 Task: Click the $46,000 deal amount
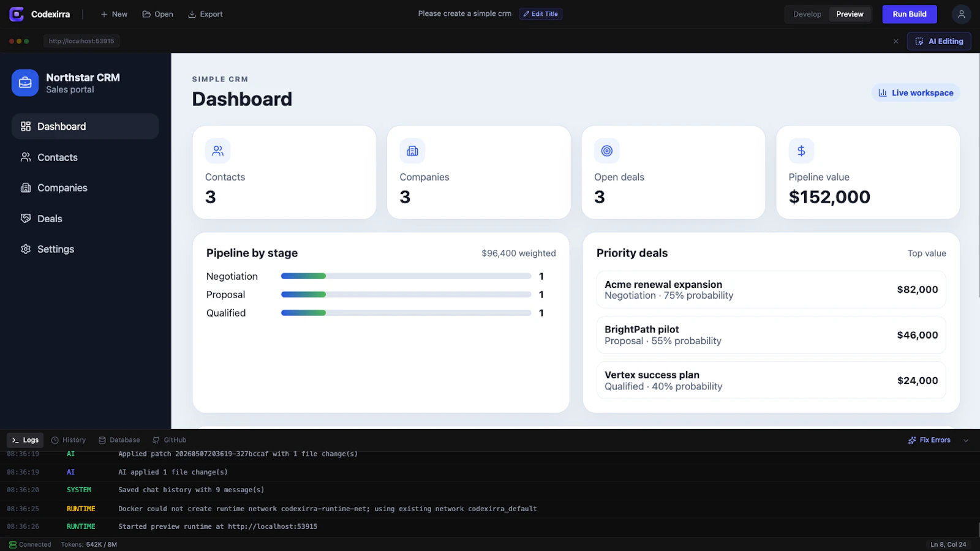pos(918,335)
